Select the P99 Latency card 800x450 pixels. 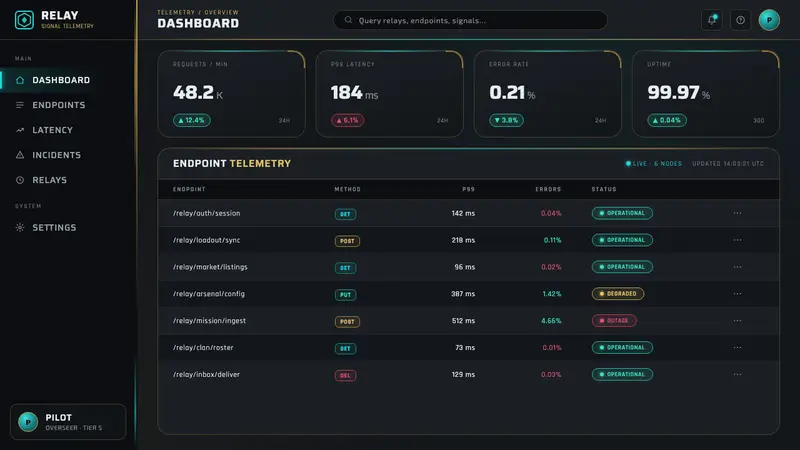tap(389, 94)
